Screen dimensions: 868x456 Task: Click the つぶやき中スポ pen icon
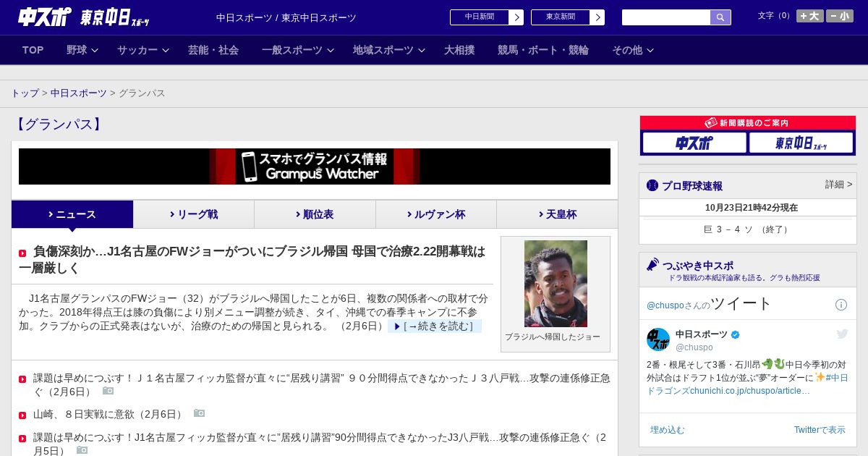(x=652, y=264)
